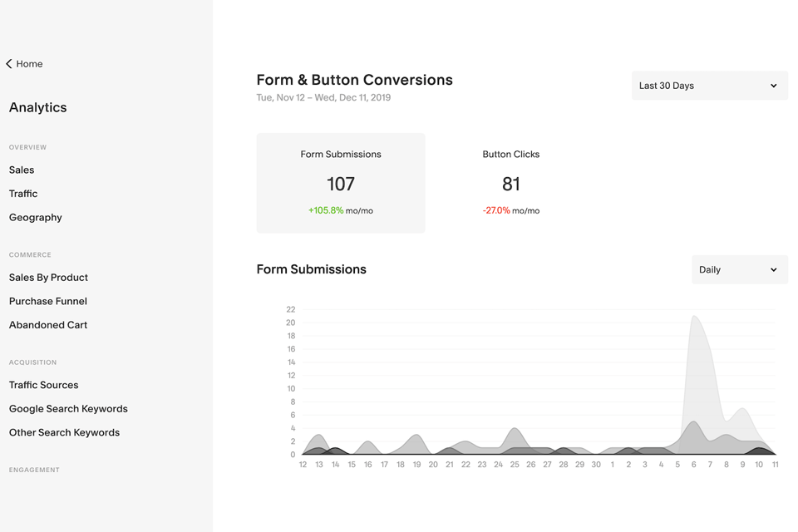Open the Abandoned Cart report

point(48,325)
